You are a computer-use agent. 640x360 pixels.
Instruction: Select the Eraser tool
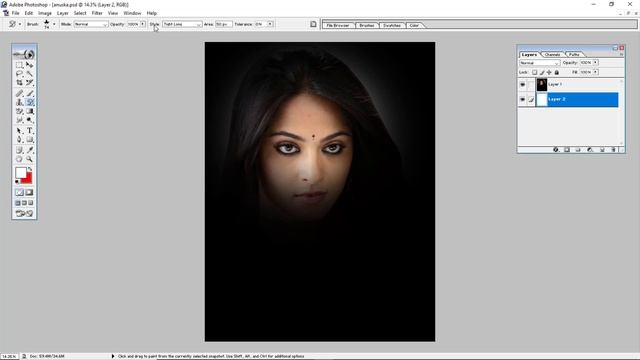coord(19,111)
